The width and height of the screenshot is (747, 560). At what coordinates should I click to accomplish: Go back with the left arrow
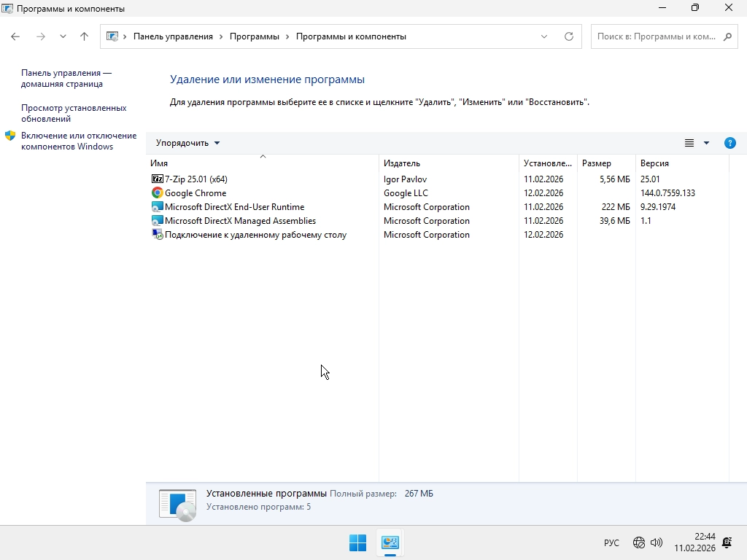(x=15, y=36)
